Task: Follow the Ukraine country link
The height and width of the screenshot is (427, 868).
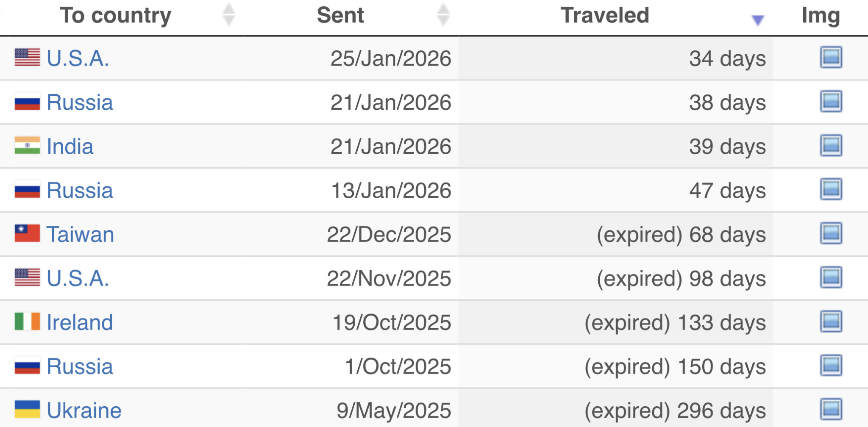Action: (x=84, y=410)
